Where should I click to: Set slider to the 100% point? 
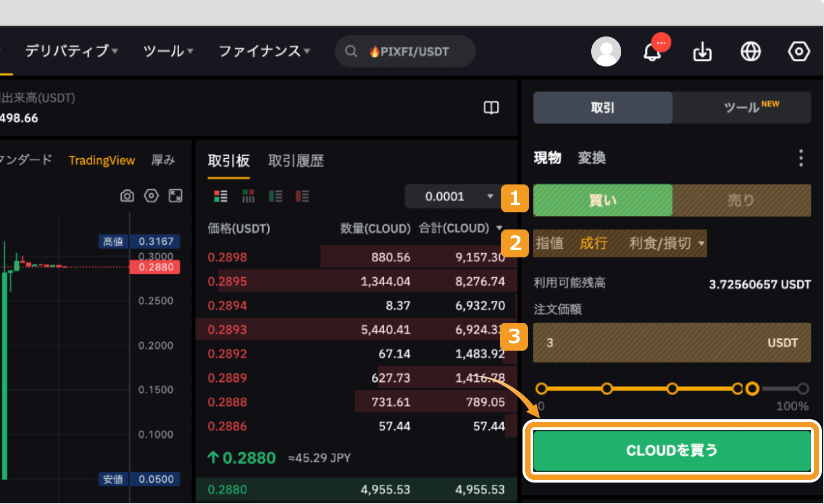click(803, 389)
